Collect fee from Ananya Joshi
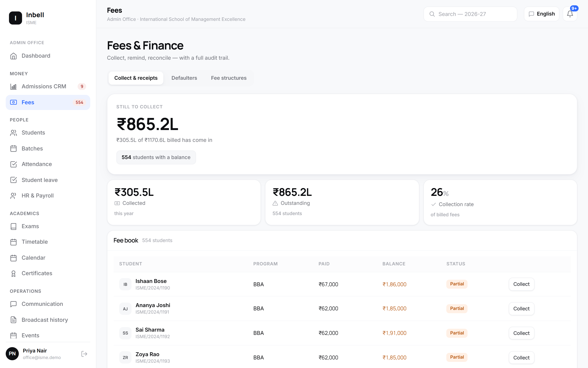The image size is (588, 368). click(521, 309)
